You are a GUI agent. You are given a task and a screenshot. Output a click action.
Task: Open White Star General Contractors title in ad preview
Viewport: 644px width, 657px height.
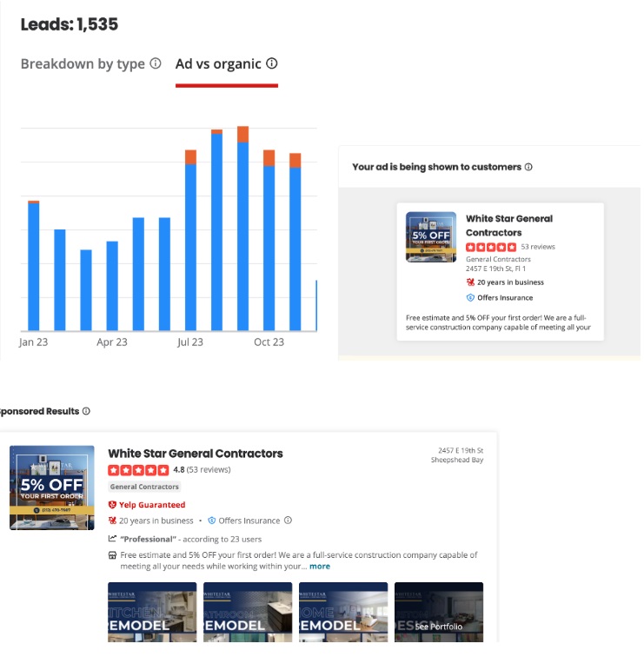pos(509,225)
